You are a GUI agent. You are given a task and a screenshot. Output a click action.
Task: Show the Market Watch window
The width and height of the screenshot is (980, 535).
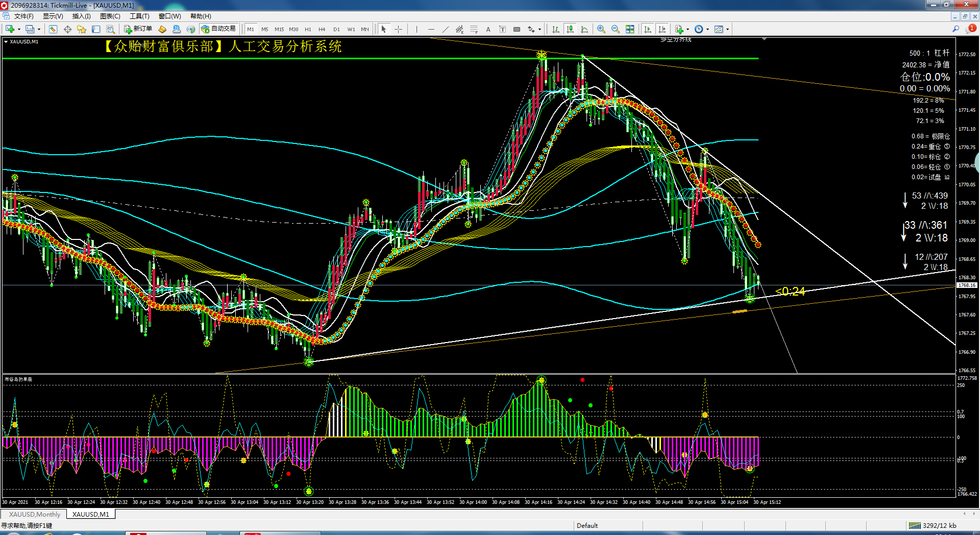[x=53, y=29]
